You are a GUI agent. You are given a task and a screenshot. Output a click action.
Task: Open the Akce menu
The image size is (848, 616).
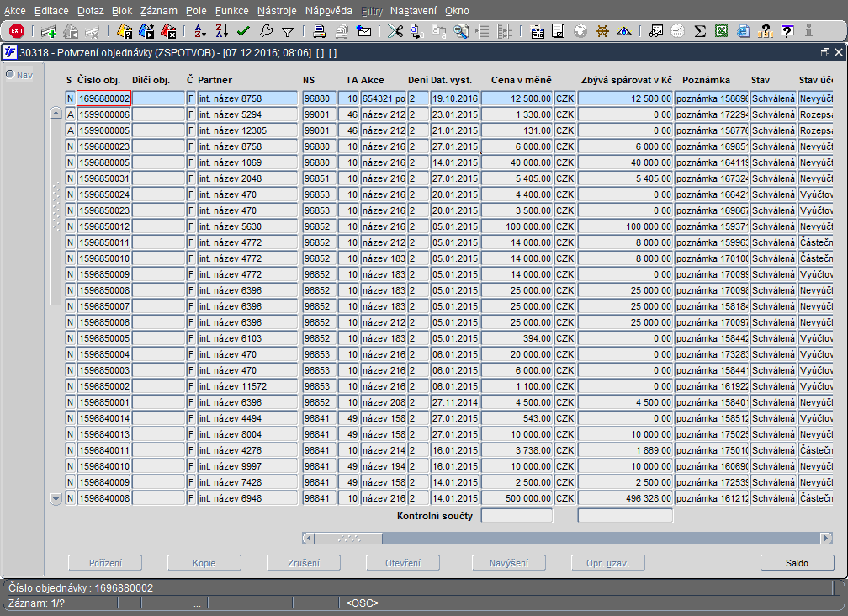(14, 11)
